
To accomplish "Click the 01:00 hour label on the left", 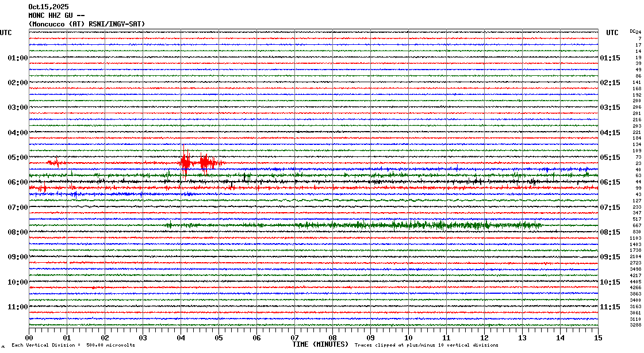I will [17, 58].
